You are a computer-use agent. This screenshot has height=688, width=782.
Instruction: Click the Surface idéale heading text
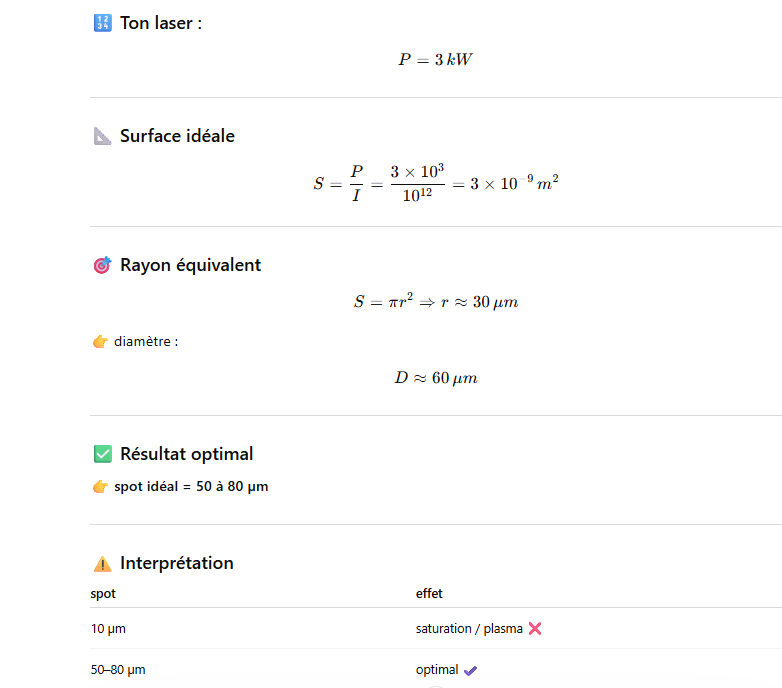coord(177,136)
